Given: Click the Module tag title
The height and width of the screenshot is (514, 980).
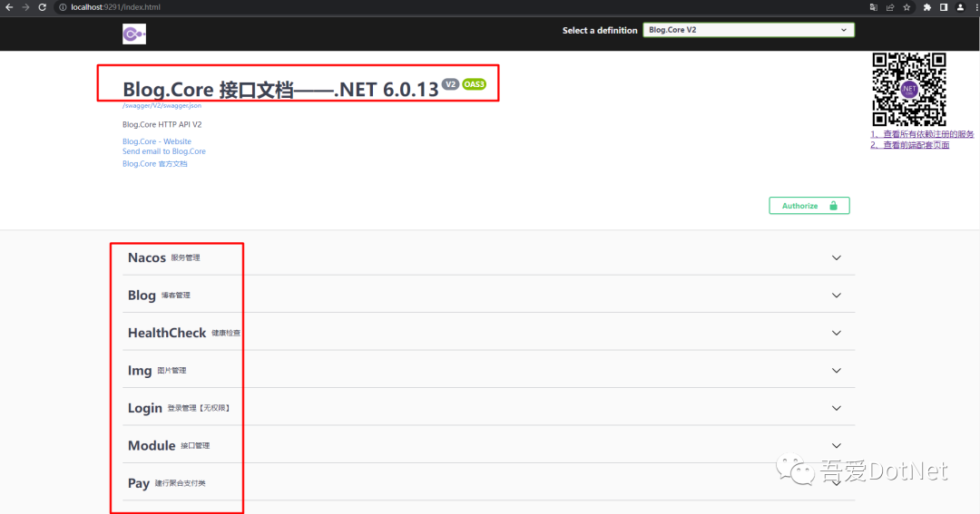Looking at the screenshot, I should [x=152, y=445].
